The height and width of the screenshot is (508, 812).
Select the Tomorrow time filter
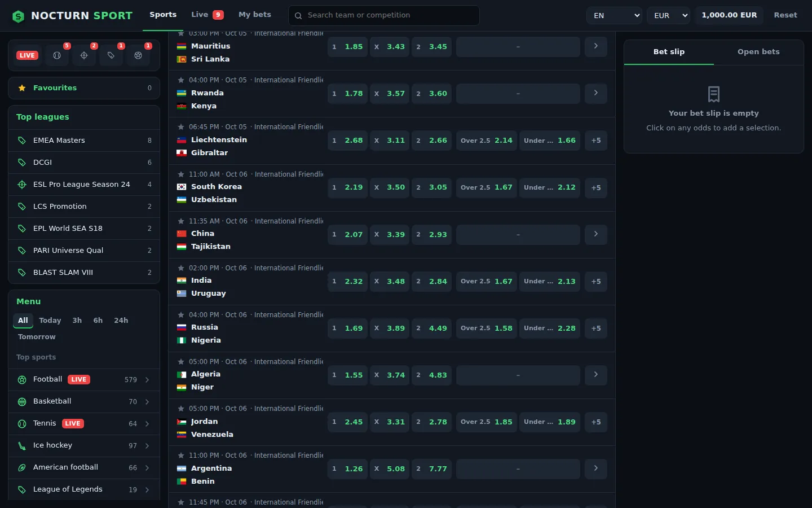(x=37, y=337)
